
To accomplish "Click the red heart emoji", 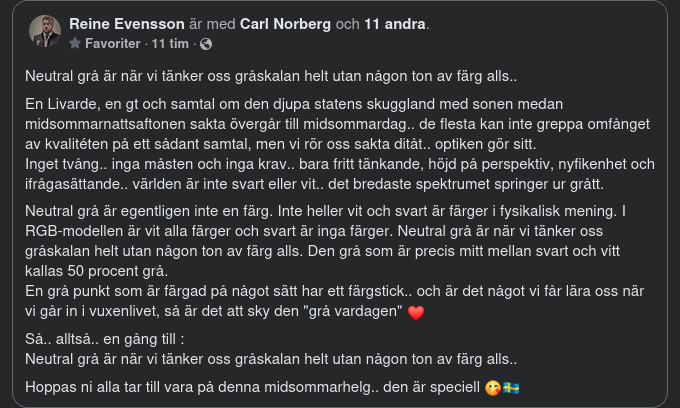I will click(x=417, y=312).
